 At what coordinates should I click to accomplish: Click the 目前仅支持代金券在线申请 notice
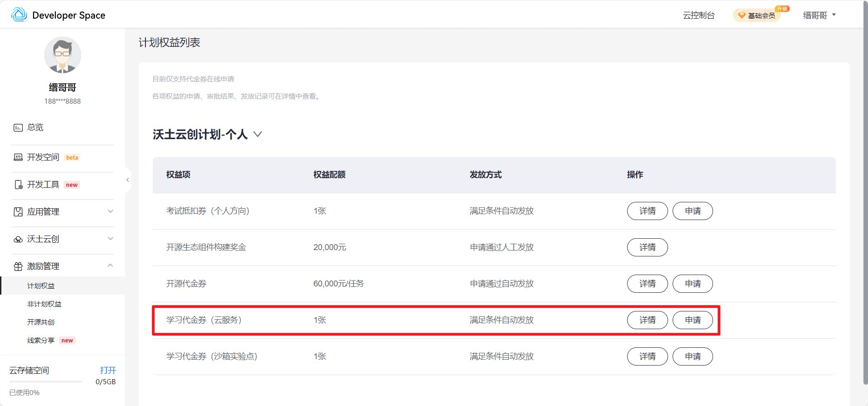pyautogui.click(x=193, y=79)
